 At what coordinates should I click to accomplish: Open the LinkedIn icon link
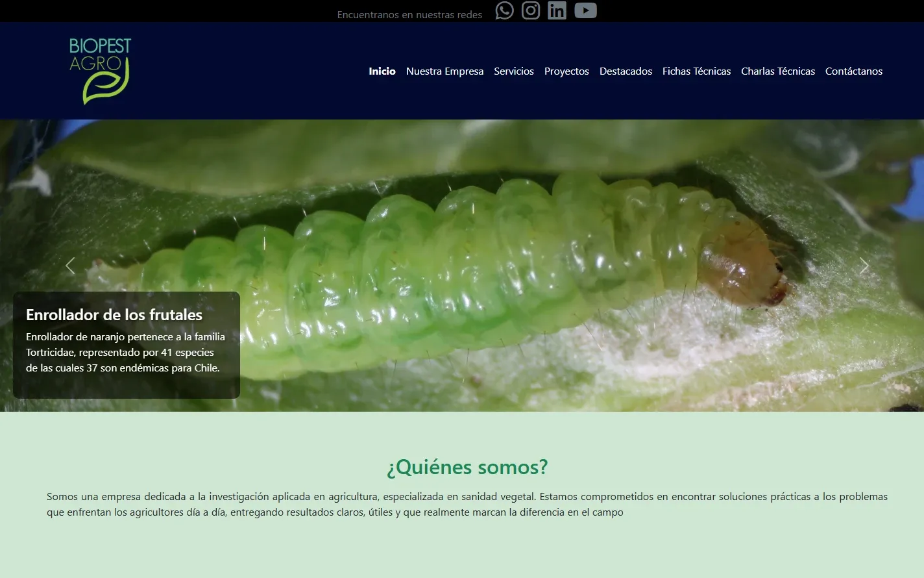point(557,10)
